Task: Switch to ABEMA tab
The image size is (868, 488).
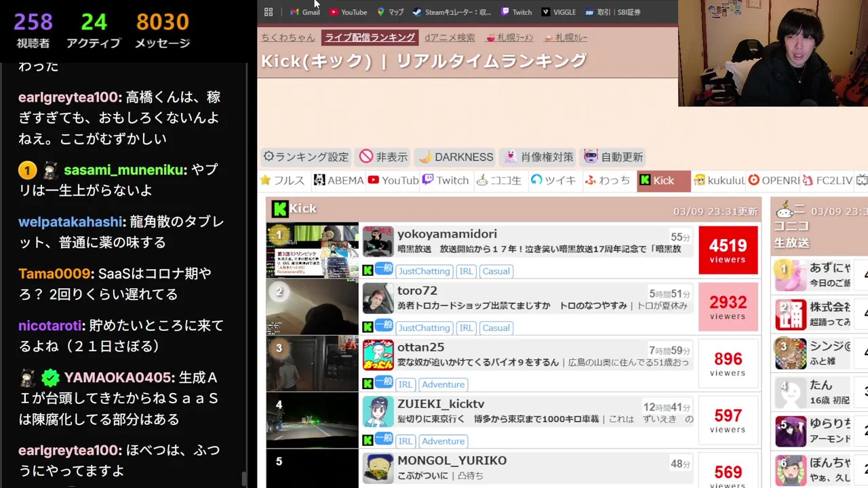Action: (x=338, y=180)
